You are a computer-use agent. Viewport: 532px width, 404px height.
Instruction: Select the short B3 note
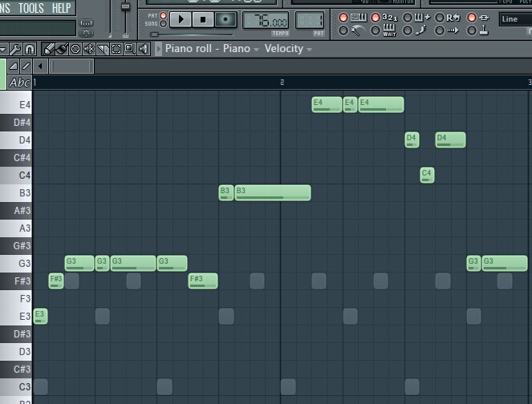226,193
